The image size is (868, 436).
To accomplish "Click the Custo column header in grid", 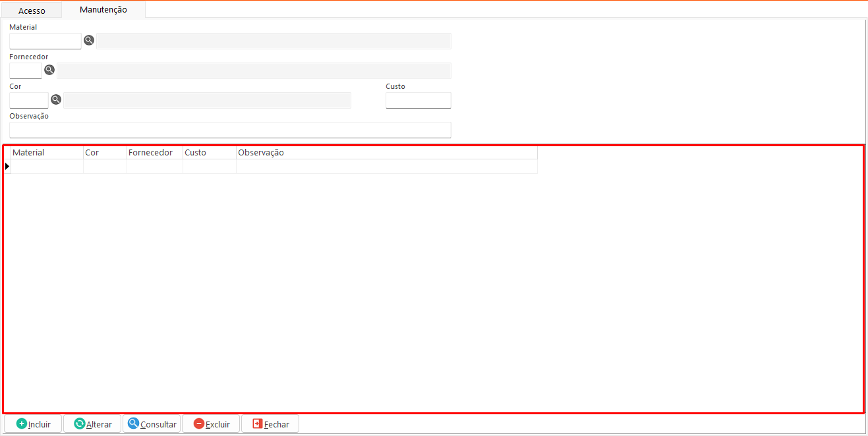I will (x=209, y=153).
